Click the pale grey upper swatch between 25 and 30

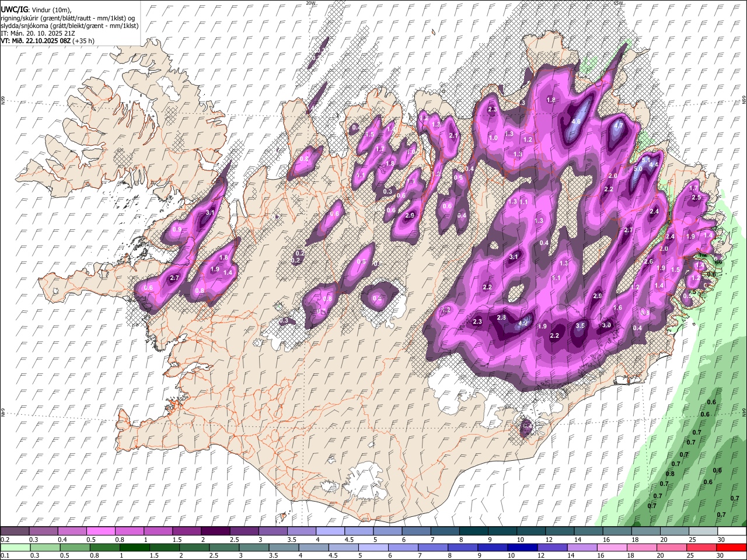pyautogui.click(x=703, y=531)
